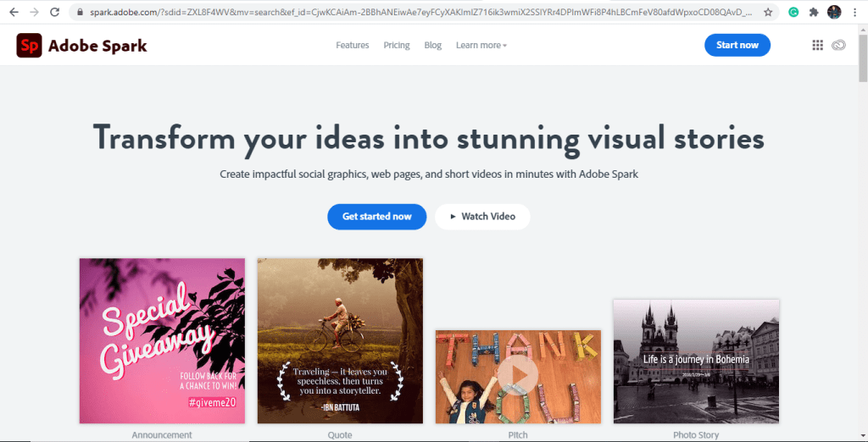Viewport: 868px width, 442px height.
Task: Select the Special Giveaway announcement thumbnail
Action: pyautogui.click(x=162, y=340)
